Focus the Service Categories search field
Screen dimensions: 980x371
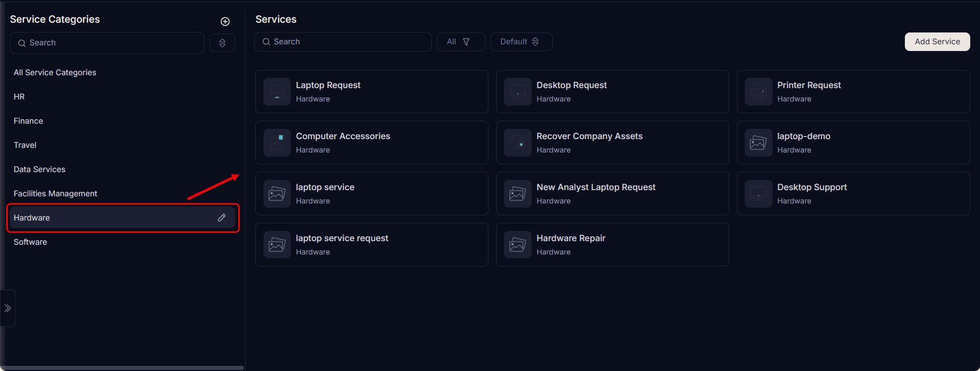[x=107, y=43]
